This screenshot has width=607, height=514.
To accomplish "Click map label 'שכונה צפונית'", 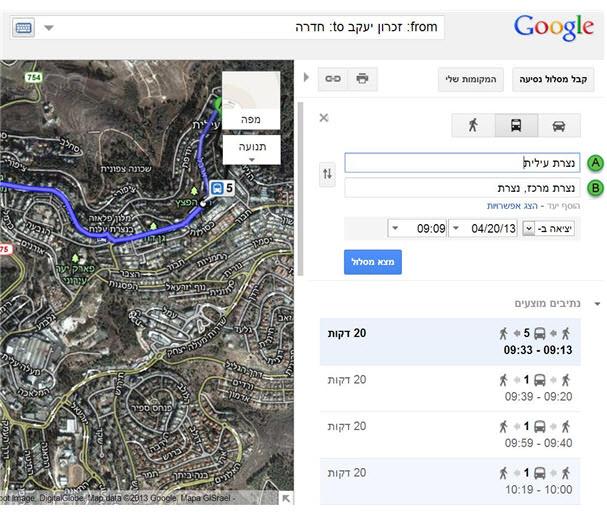I will (126, 169).
